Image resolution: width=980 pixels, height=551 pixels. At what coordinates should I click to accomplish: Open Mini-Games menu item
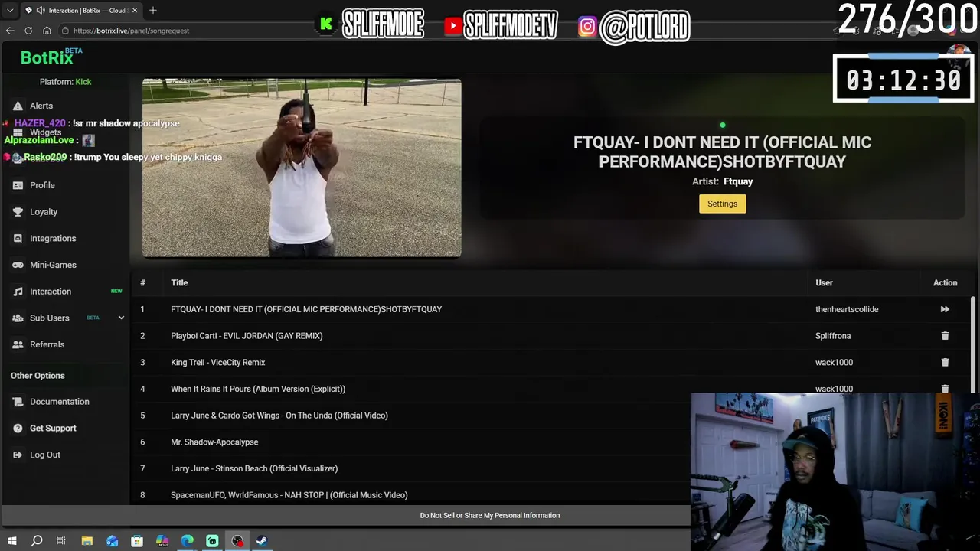53,265
